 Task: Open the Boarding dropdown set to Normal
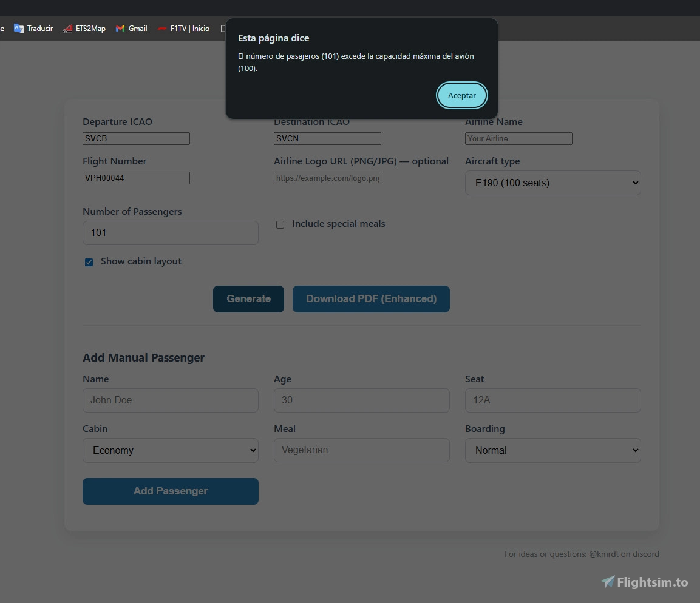pyautogui.click(x=552, y=450)
